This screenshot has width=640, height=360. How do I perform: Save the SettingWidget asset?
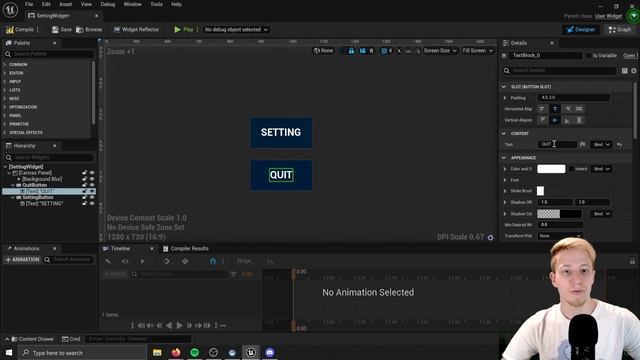coord(62,29)
